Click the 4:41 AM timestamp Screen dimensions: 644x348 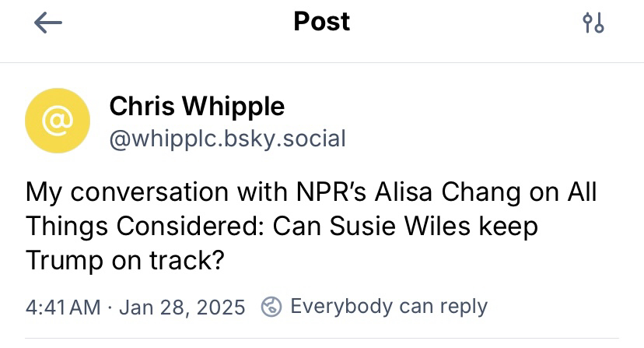pos(63,307)
